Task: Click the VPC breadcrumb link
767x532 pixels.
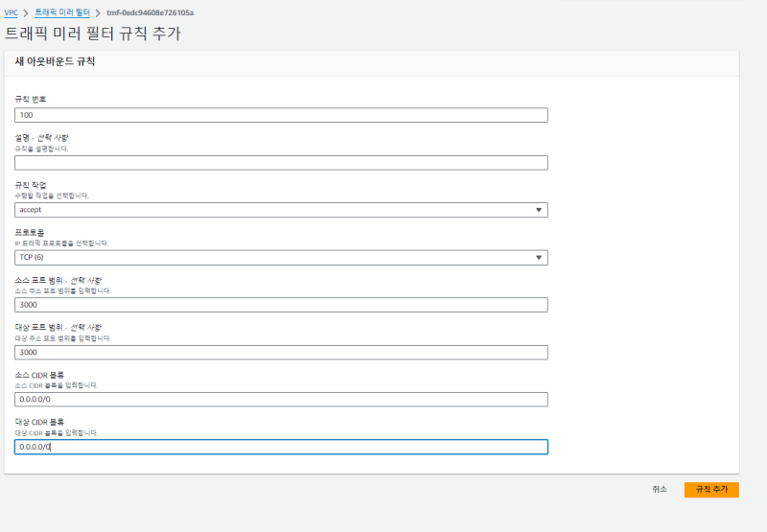Action: click(x=12, y=12)
